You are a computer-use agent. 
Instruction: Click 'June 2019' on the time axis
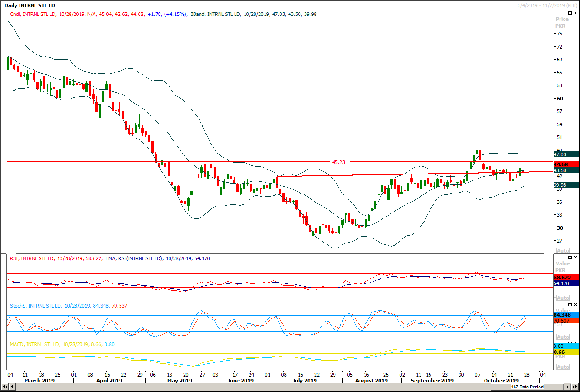(240, 381)
